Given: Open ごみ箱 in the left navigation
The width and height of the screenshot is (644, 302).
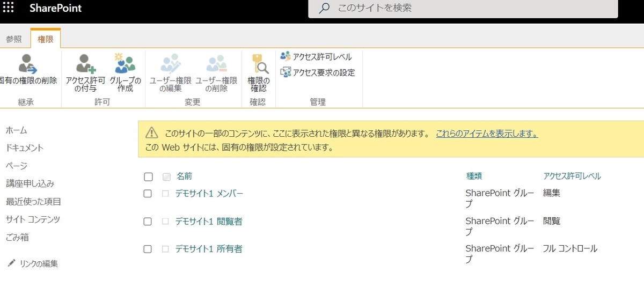Looking at the screenshot, I should click(x=17, y=237).
